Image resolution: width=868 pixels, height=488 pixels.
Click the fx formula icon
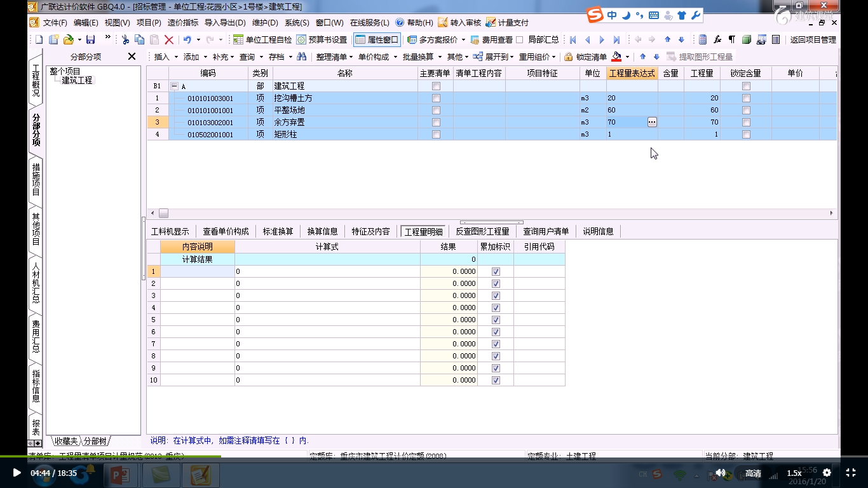717,39
